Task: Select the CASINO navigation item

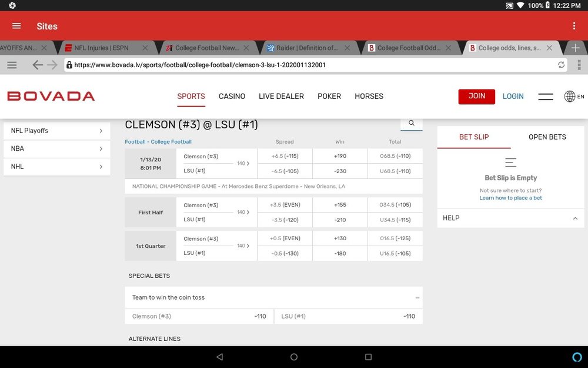Action: [x=232, y=97]
